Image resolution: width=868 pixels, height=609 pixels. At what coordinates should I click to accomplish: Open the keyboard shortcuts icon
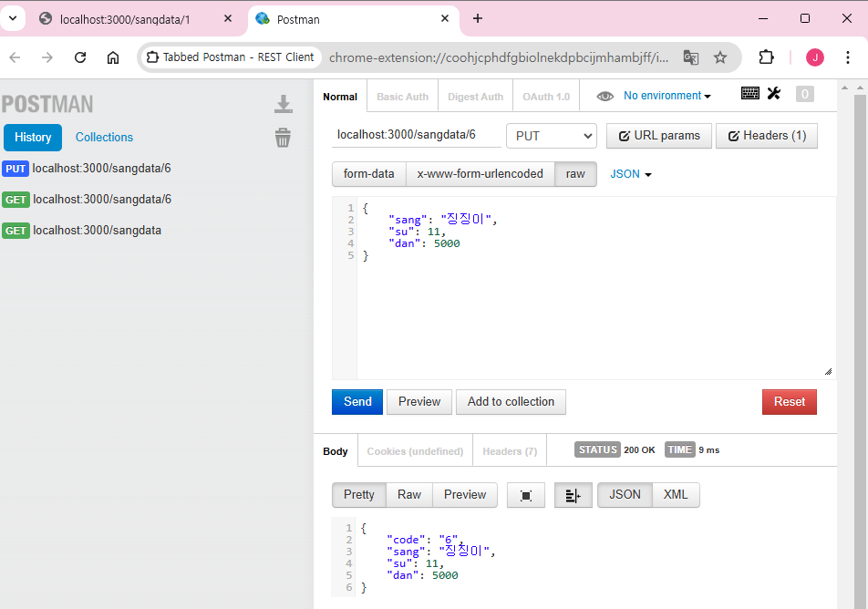pyautogui.click(x=749, y=93)
